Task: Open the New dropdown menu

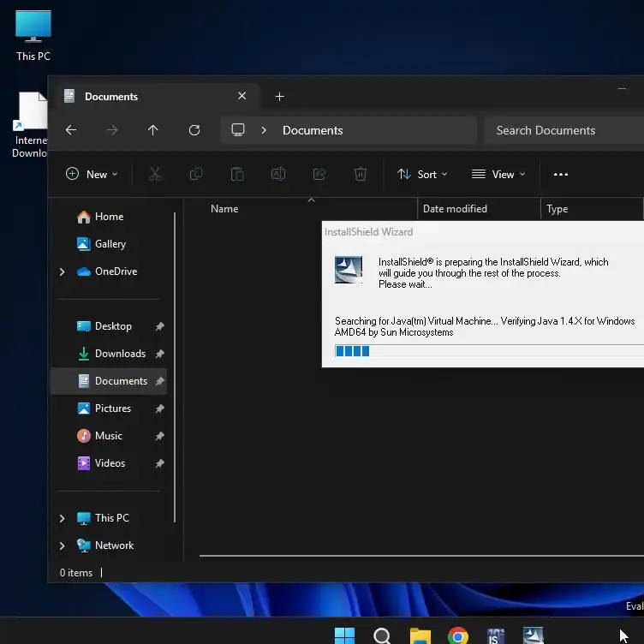Action: [92, 174]
